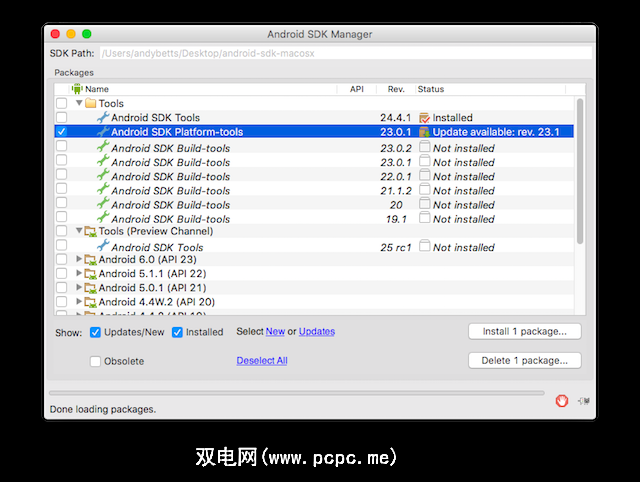640x482 pixels.
Task: Click the Android 5.1.1 (API 22) folder icon
Action: [90, 274]
